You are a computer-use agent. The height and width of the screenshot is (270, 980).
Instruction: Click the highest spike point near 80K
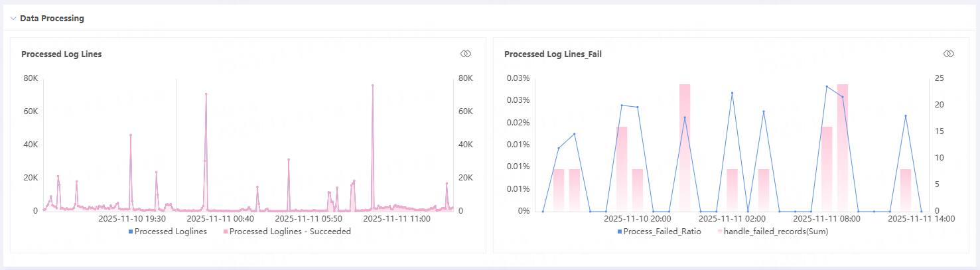pyautogui.click(x=372, y=86)
